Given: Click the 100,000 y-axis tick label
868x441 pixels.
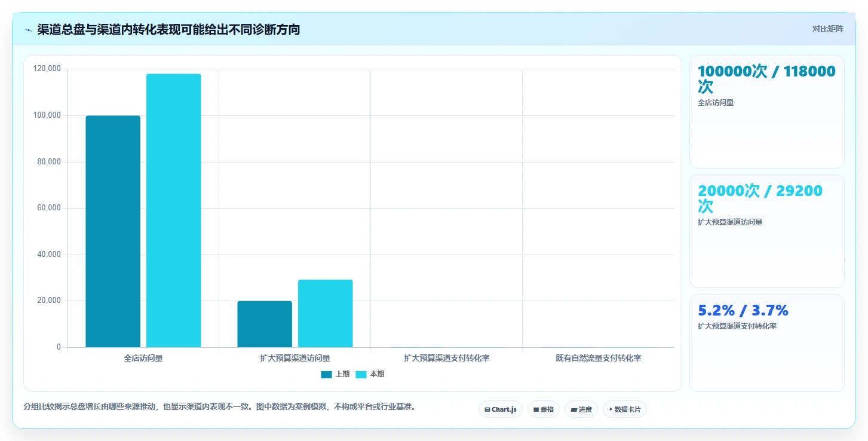Looking at the screenshot, I should [47, 115].
